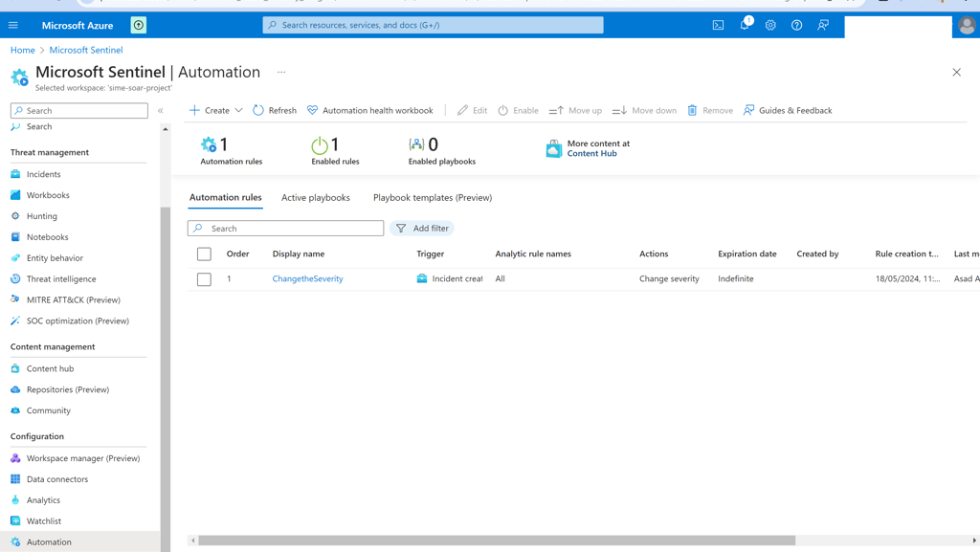Select Automation in the sidebar

click(x=78, y=542)
